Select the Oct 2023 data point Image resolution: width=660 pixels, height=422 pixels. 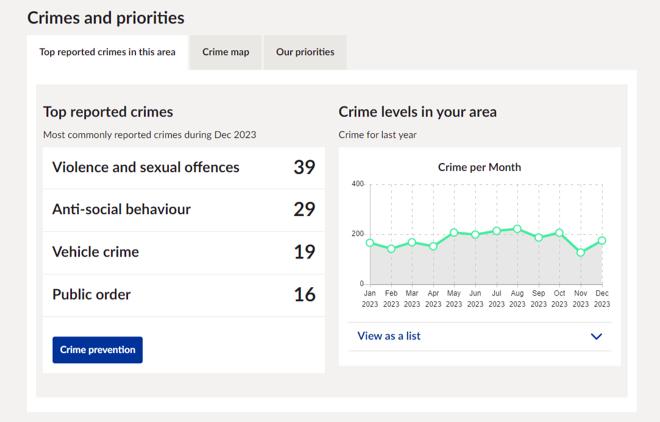pos(559,233)
